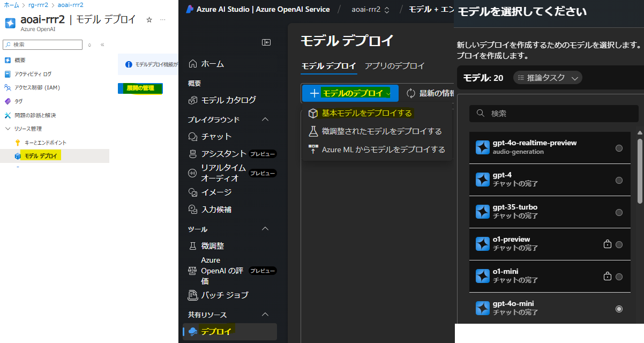This screenshot has height=343, width=644.
Task: Click the 微調整 flask icon in sidebar
Action: coord(193,246)
